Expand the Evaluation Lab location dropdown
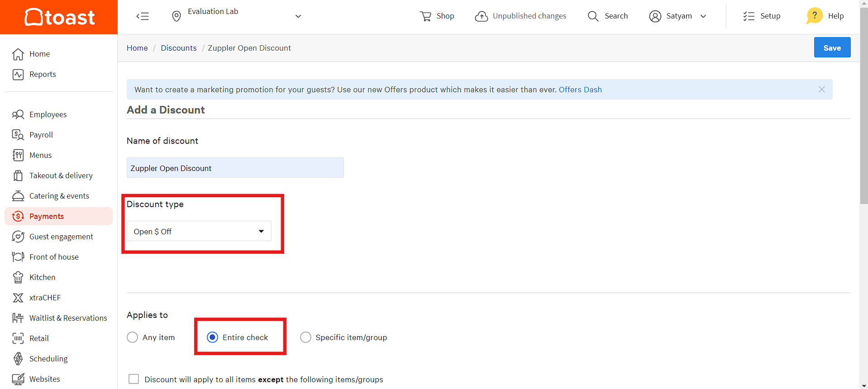Image resolution: width=868 pixels, height=389 pixels. [x=298, y=16]
